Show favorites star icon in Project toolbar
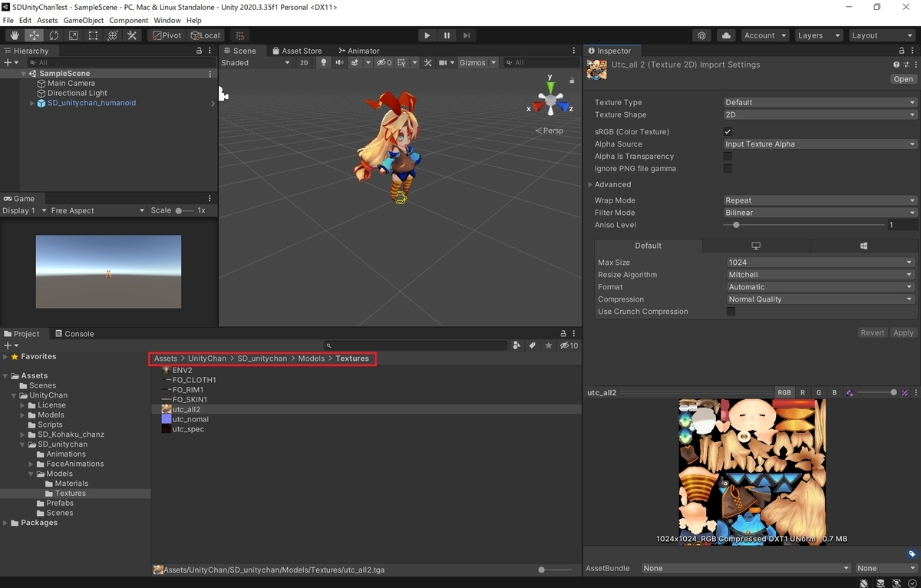Image resolution: width=921 pixels, height=588 pixels. pyautogui.click(x=548, y=345)
